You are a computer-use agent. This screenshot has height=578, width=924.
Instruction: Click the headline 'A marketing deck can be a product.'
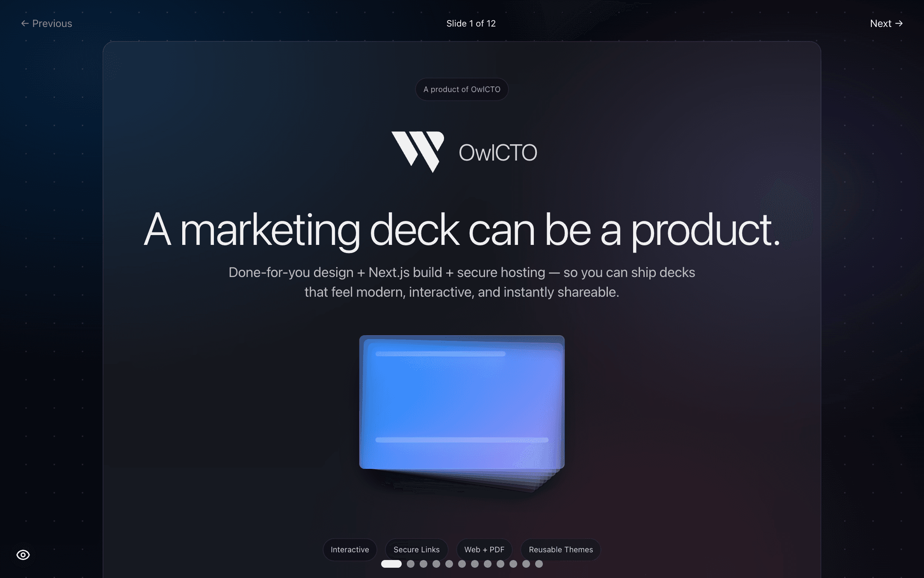[462, 230]
